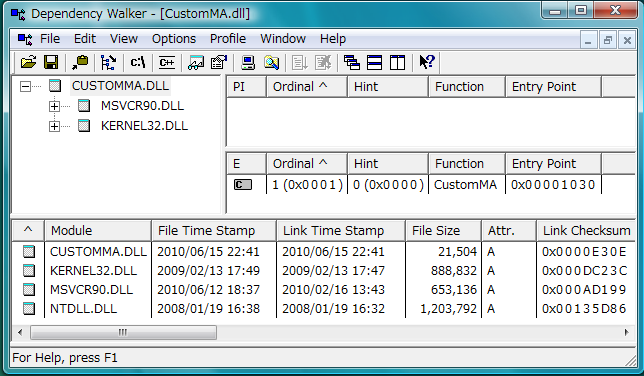Open the View menu
This screenshot has height=376, width=644.
tap(124, 39)
